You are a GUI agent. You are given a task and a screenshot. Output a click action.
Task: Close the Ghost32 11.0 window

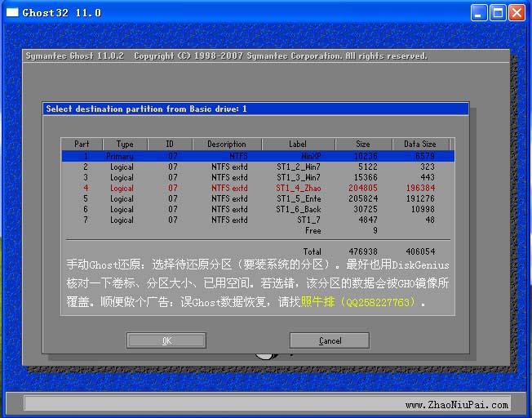tap(516, 13)
